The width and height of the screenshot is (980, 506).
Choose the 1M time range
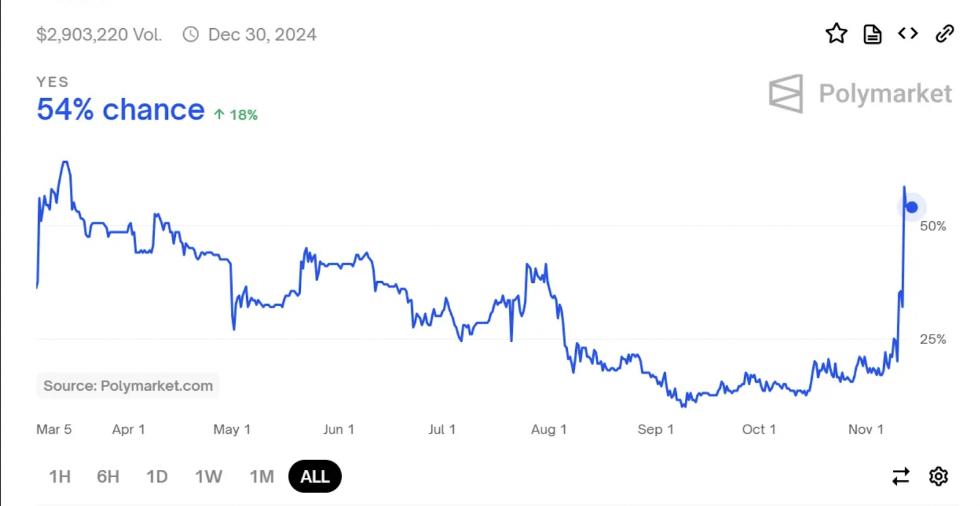(262, 477)
